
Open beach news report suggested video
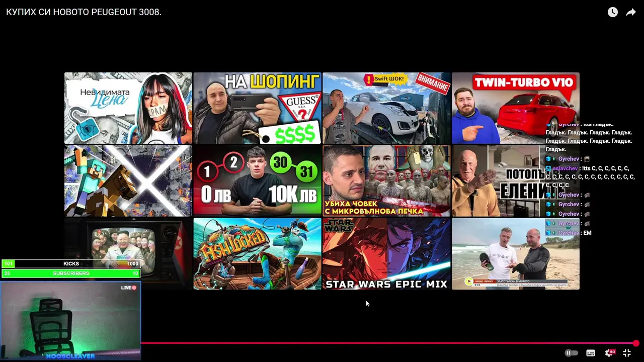[516, 253]
